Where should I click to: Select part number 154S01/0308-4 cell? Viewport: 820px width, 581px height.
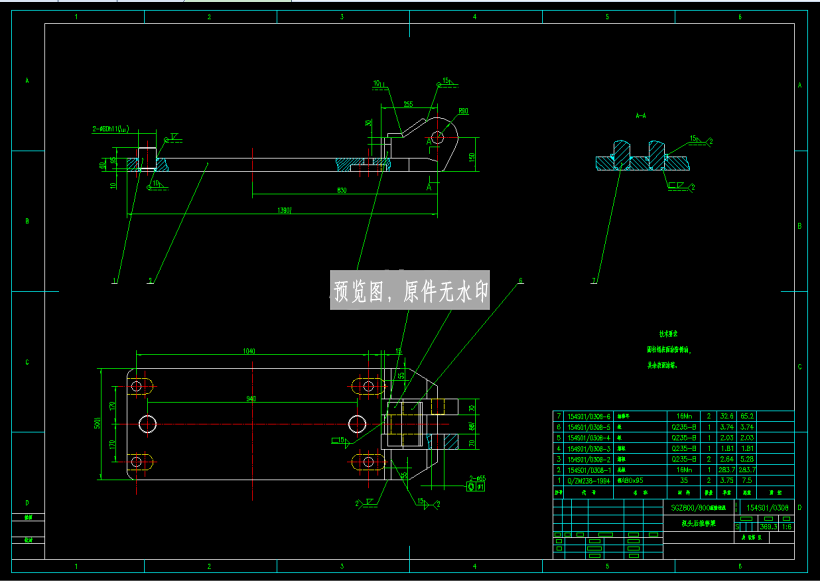[x=589, y=438]
